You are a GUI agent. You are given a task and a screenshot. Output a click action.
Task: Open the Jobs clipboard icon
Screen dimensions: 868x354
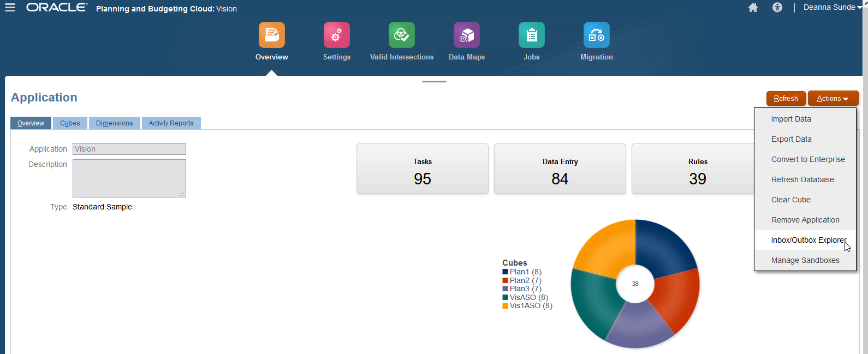click(532, 35)
